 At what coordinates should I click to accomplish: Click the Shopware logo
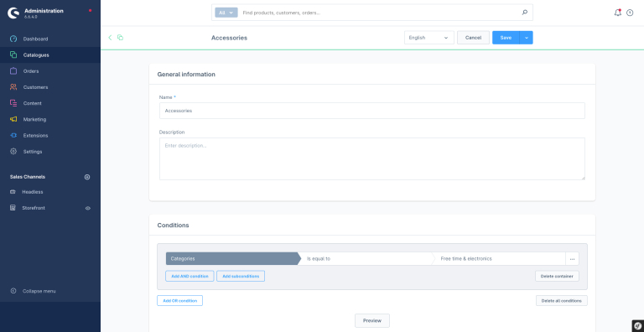tap(13, 13)
